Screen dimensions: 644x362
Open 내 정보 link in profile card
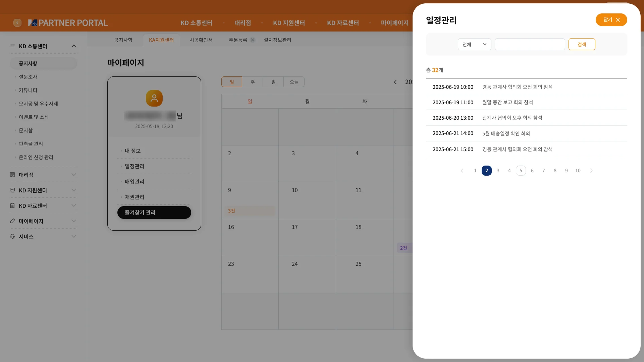[132, 150]
